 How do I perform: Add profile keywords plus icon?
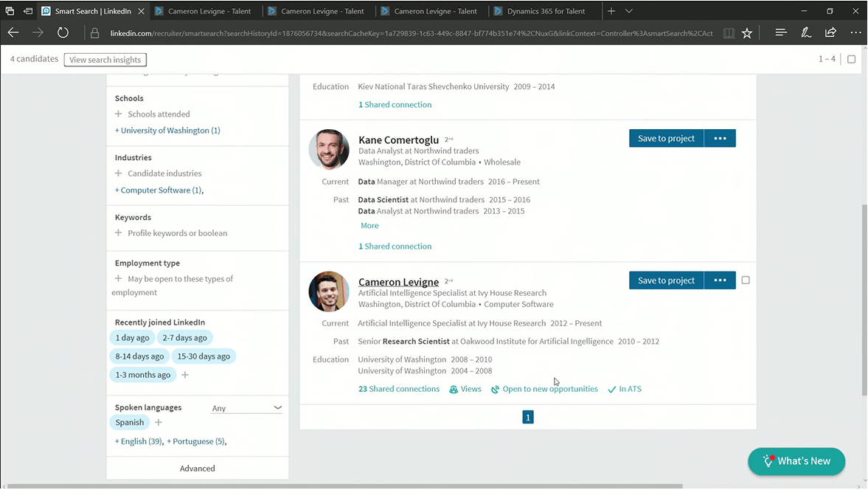[118, 233]
